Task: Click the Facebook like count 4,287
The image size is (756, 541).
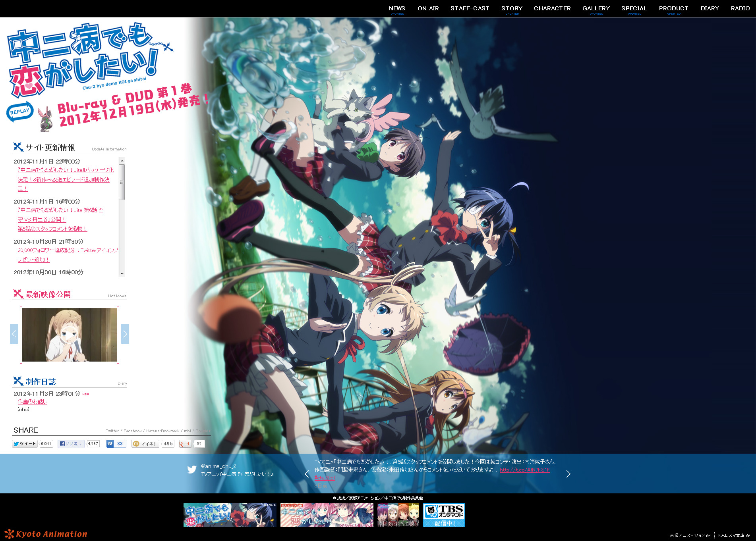Action: point(93,444)
